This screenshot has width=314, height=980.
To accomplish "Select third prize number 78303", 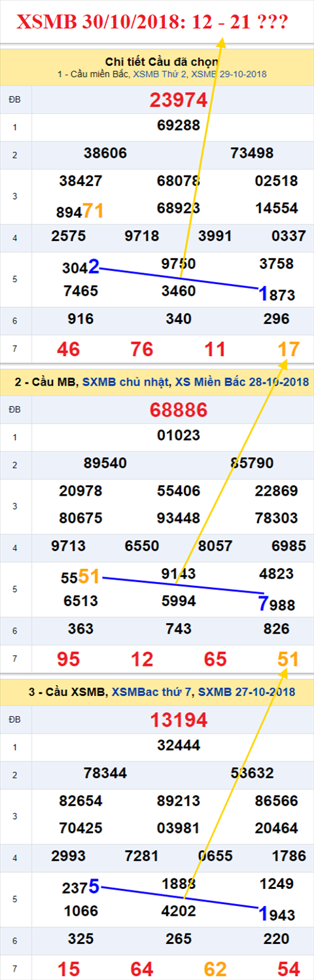I will pyautogui.click(x=277, y=518).
